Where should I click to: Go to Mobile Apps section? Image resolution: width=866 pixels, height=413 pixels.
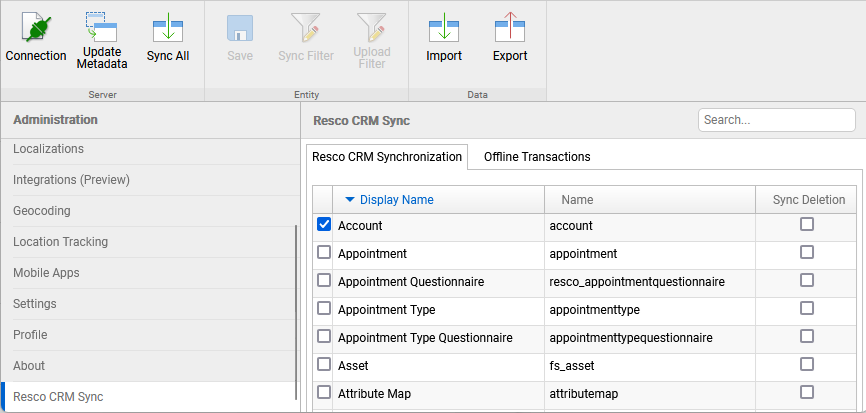(x=46, y=273)
